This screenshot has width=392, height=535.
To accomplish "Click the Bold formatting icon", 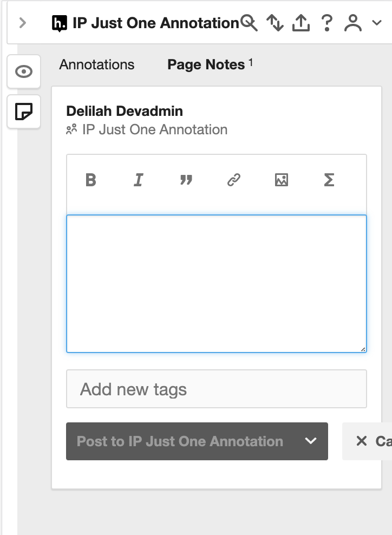I will click(x=91, y=180).
